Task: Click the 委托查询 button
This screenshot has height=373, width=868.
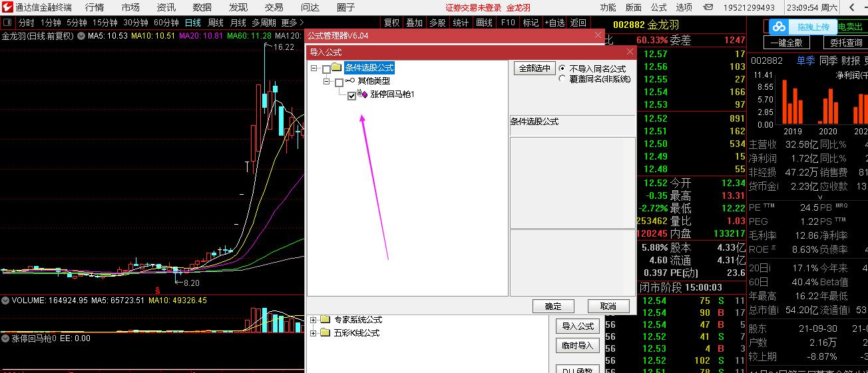Action: pyautogui.click(x=846, y=43)
